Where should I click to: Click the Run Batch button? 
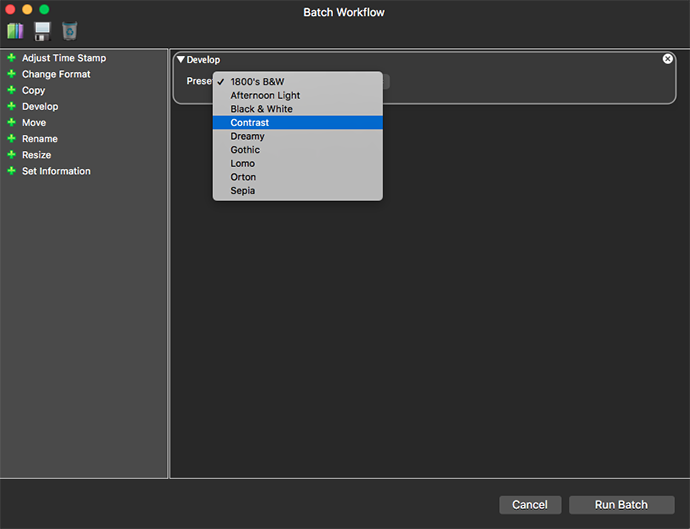(621, 505)
